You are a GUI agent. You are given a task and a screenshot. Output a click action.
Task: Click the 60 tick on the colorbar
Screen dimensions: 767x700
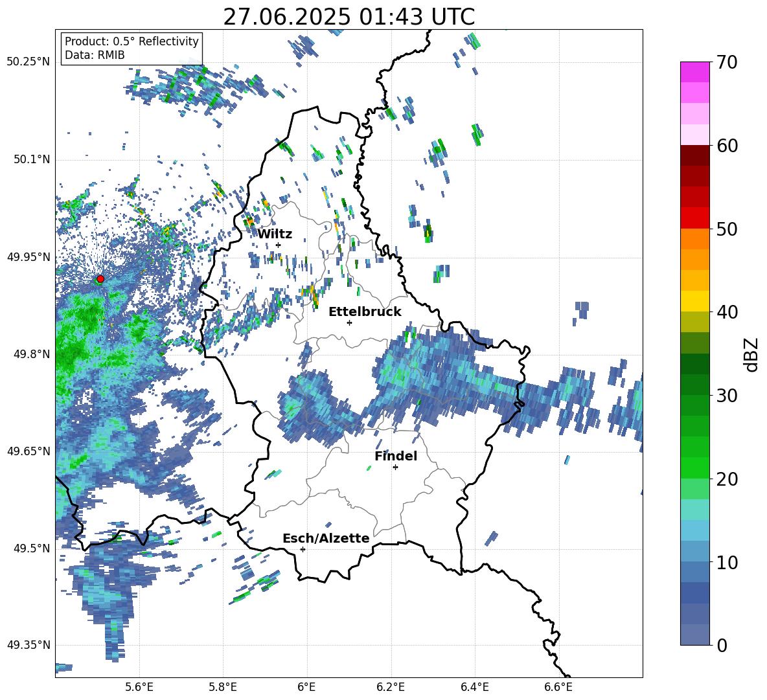726,146
